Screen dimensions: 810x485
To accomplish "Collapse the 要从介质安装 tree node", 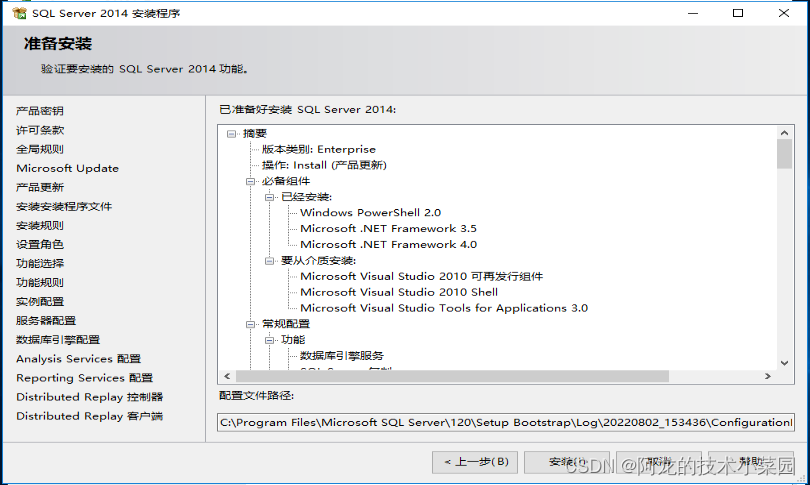I will (x=269, y=261).
